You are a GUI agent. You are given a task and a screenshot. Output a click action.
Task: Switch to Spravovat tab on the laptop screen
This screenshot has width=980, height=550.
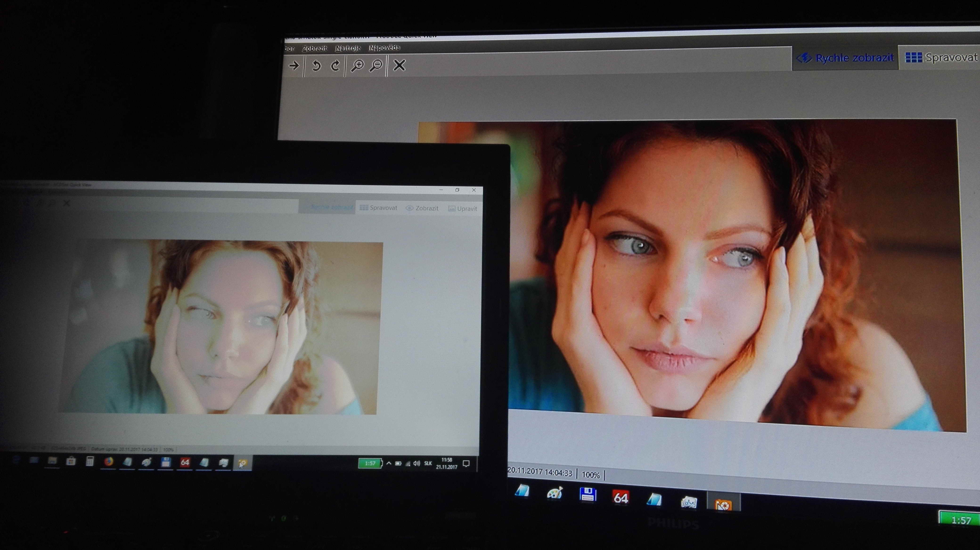coord(379,208)
